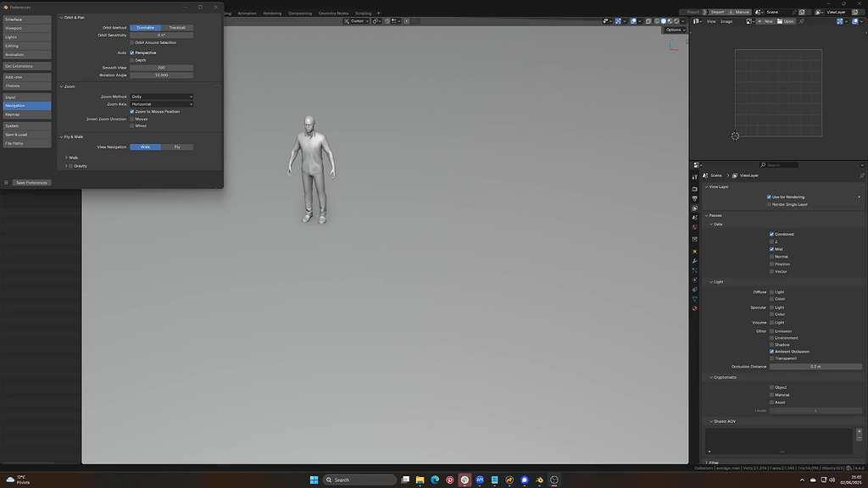868x488 pixels.
Task: Disable the Mist pass checkbox
Action: click(x=771, y=249)
